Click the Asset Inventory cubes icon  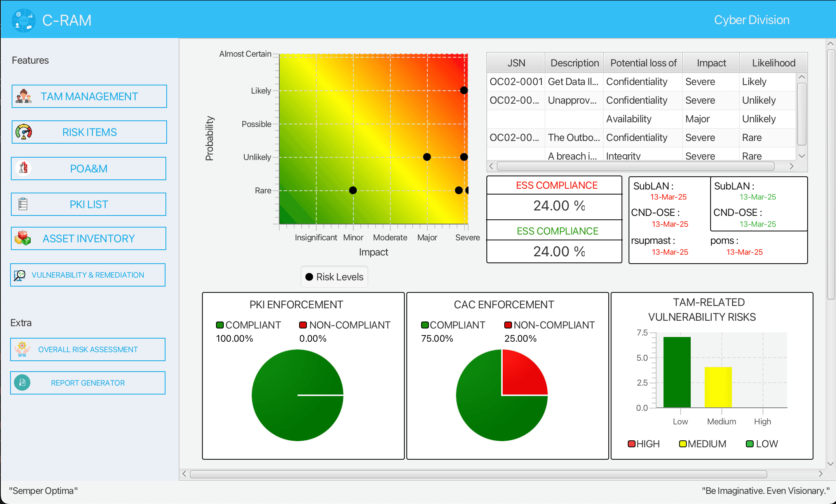coord(23,238)
